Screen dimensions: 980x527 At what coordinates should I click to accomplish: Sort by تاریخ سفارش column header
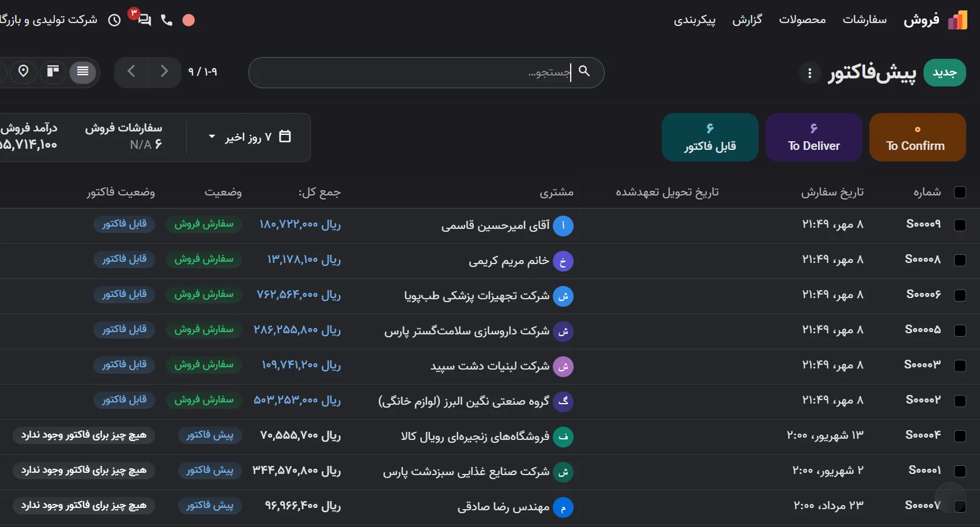[832, 193]
